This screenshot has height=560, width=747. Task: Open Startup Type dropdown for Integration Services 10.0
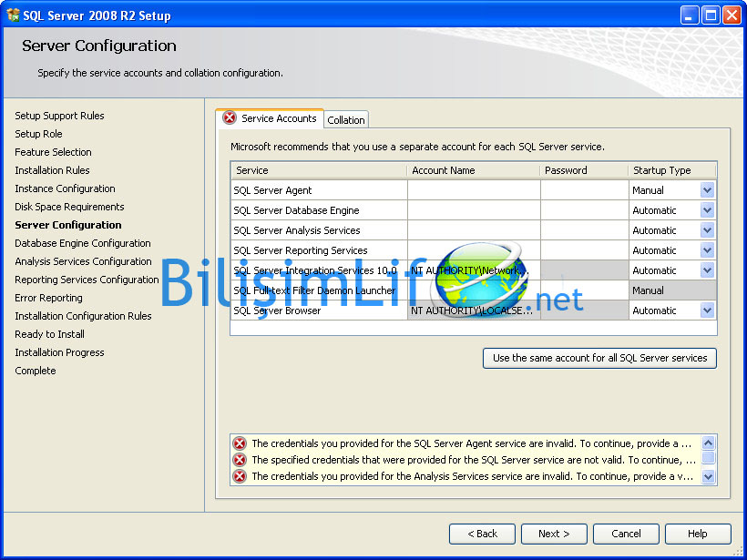708,270
